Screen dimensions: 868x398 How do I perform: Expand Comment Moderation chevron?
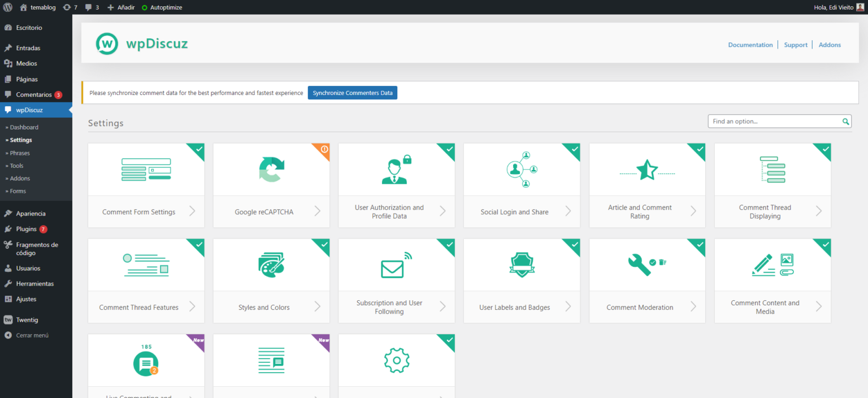click(x=693, y=307)
